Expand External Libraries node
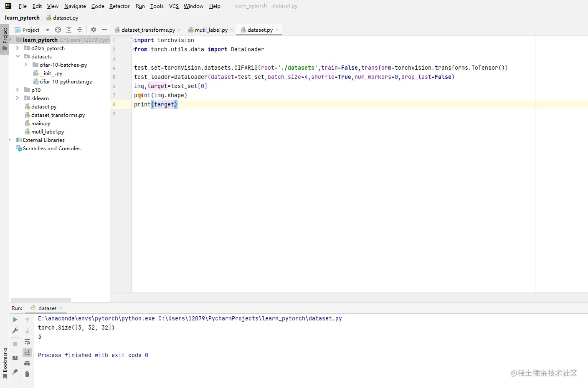588x388 pixels. (10, 140)
